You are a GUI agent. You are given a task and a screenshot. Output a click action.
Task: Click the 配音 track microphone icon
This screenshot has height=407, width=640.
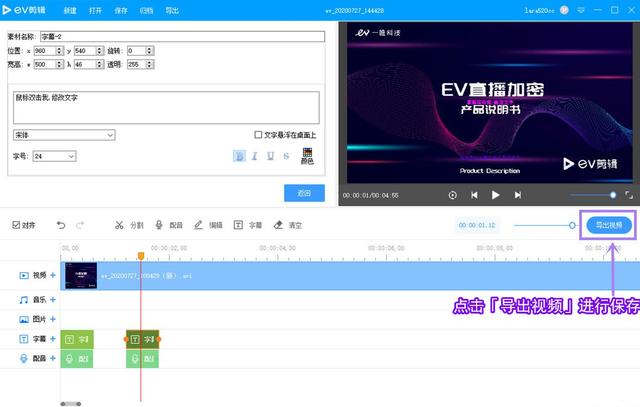click(x=24, y=358)
